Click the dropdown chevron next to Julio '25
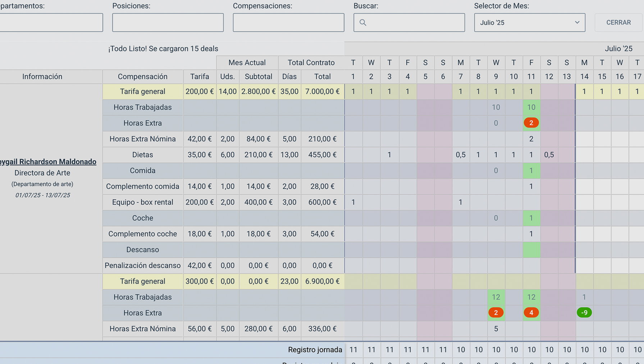Image resolution: width=644 pixels, height=364 pixels. pos(577,22)
